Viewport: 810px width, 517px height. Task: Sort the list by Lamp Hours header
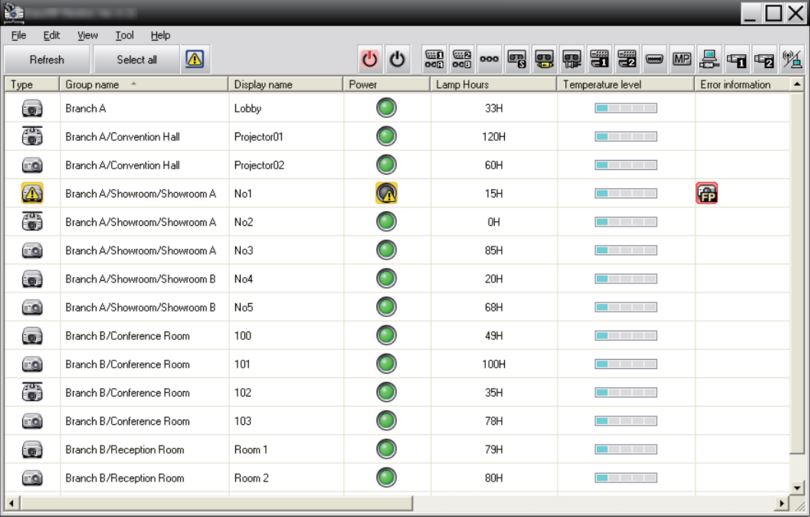[492, 85]
